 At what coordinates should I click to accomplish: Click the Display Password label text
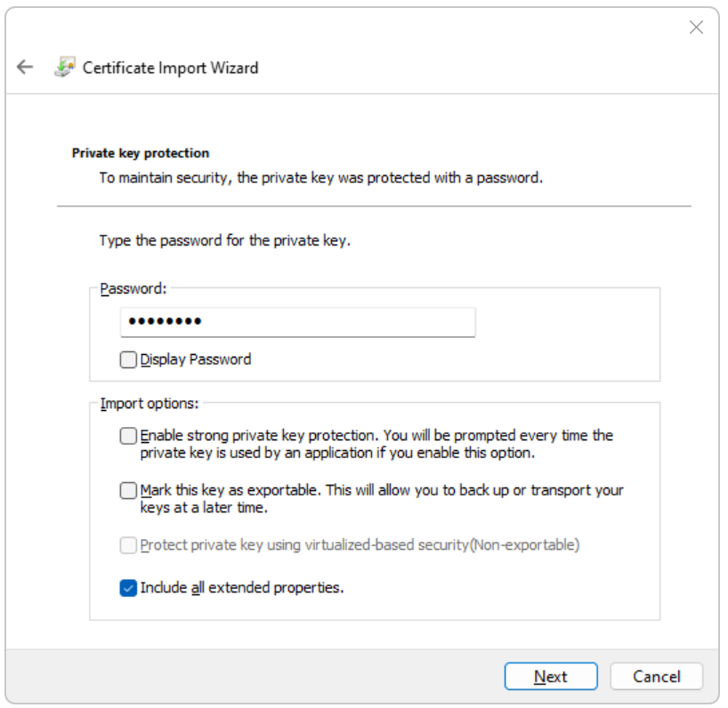coord(196,359)
